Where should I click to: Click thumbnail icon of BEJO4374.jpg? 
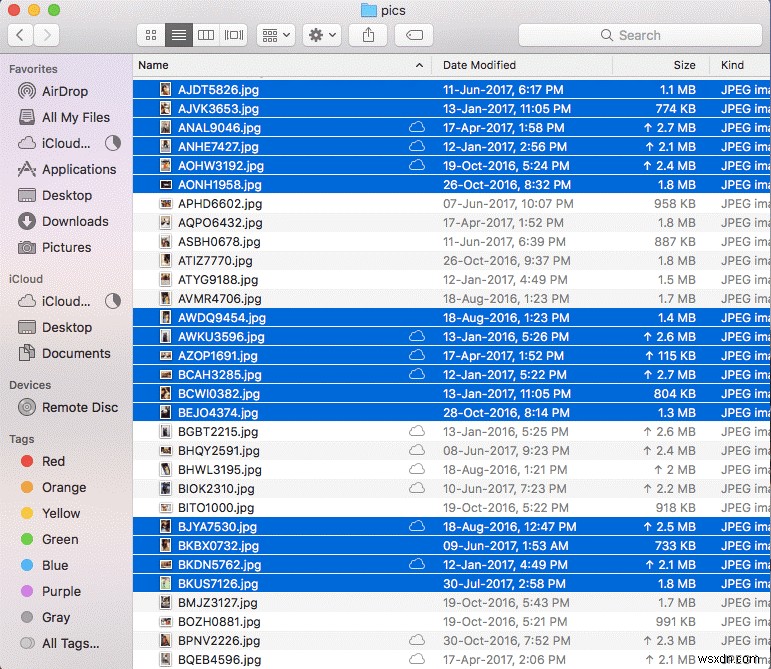tap(166, 413)
